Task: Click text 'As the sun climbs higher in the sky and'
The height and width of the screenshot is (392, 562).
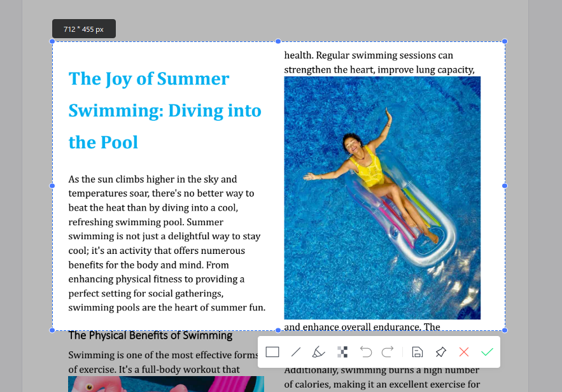Action: pos(153,179)
